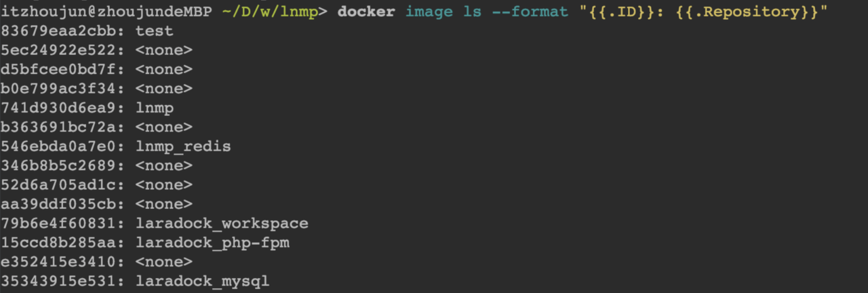Click the <none> next to aa39ddf035cb

pyautogui.click(x=164, y=204)
